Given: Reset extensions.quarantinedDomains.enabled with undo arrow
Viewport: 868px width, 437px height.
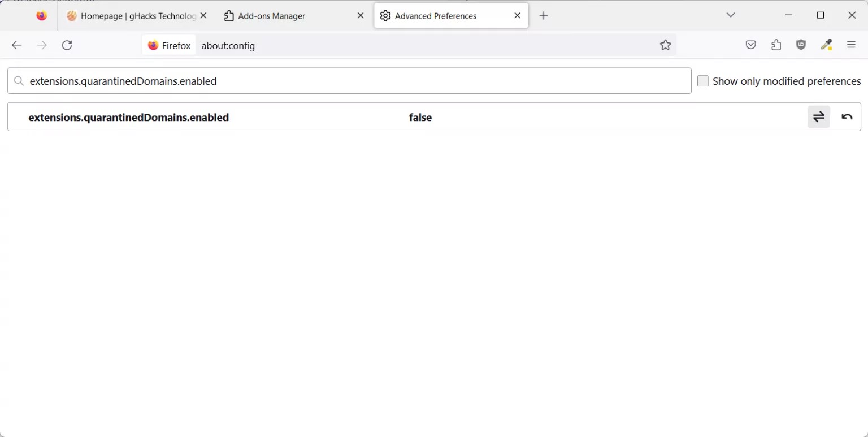Looking at the screenshot, I should point(847,116).
